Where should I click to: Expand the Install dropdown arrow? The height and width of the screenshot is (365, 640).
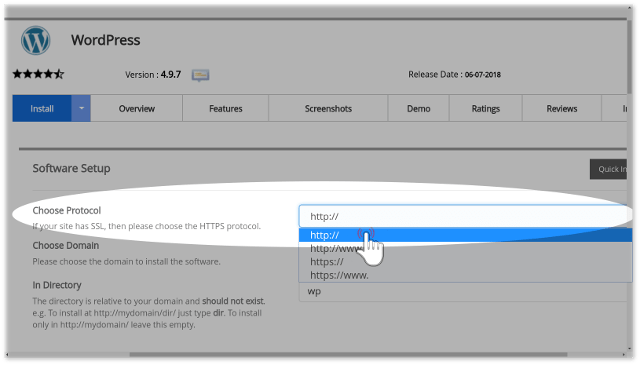(81, 109)
